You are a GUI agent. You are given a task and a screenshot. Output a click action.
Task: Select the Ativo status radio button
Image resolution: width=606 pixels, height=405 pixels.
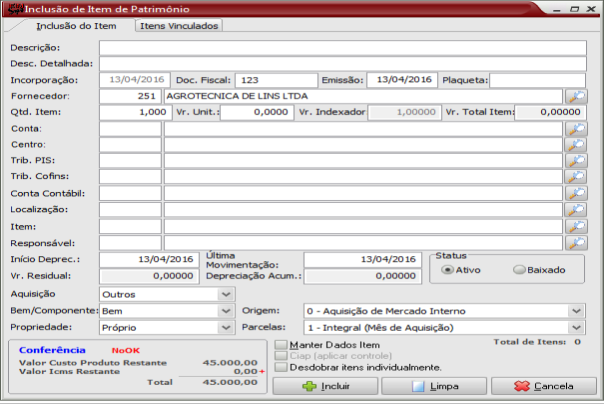pyautogui.click(x=447, y=270)
